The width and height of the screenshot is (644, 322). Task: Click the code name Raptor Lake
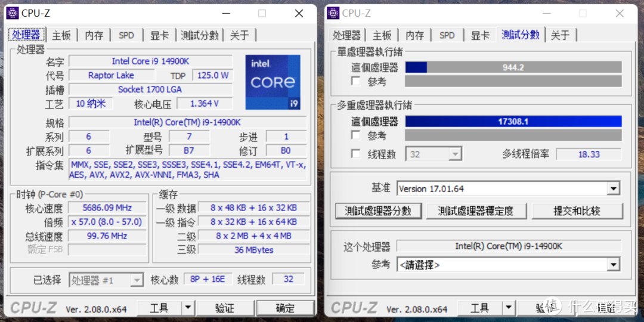[112, 75]
